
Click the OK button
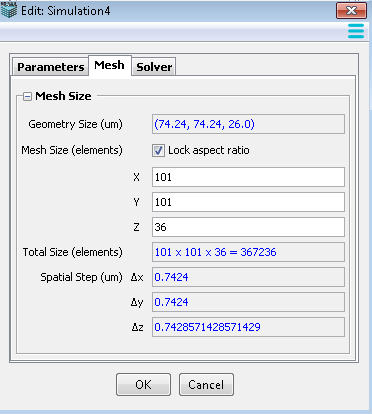pos(143,385)
